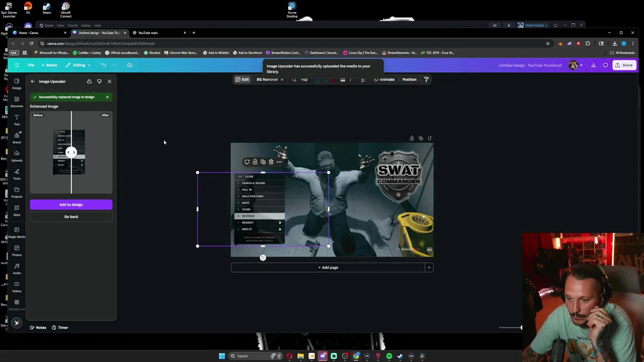Open more options for selected image
Image resolution: width=644 pixels, height=362 pixels.
click(x=279, y=162)
